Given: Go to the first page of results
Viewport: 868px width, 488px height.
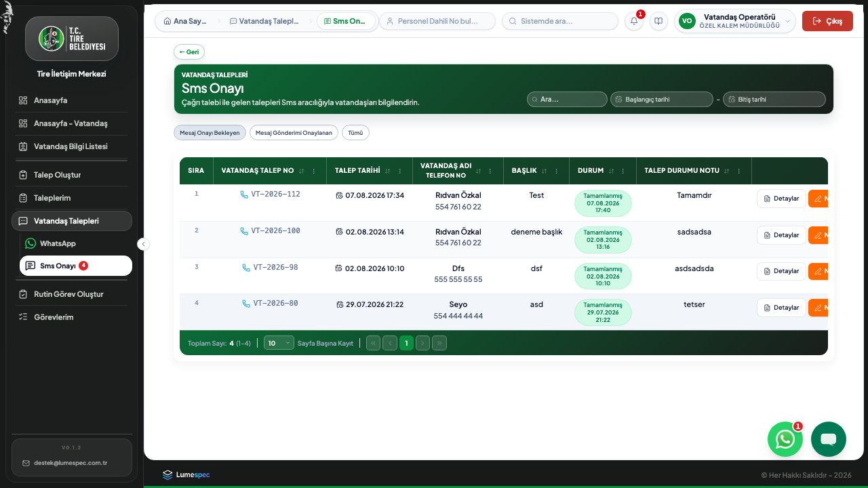Looking at the screenshot, I should tap(373, 343).
